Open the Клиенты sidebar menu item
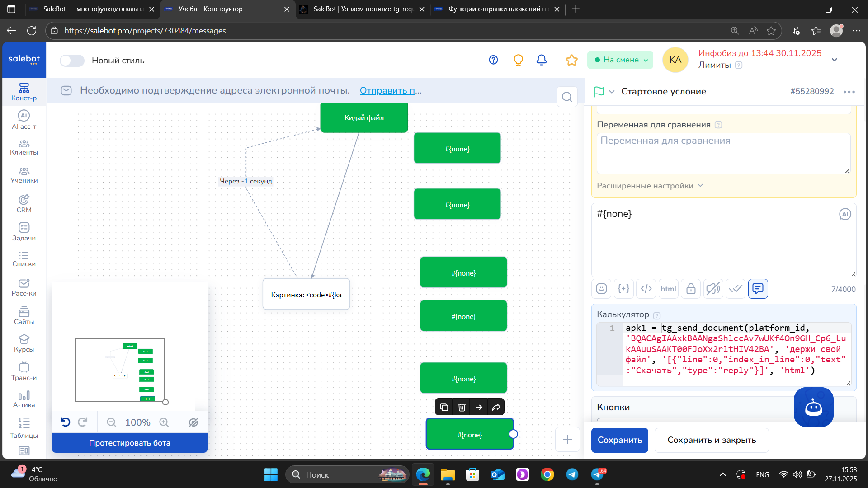The height and width of the screenshot is (488, 868). coord(24,147)
